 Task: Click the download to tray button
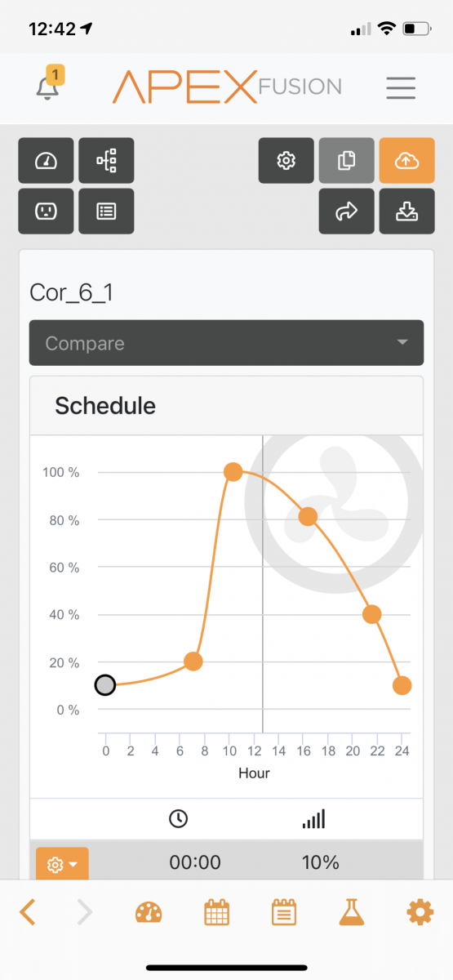tap(407, 211)
